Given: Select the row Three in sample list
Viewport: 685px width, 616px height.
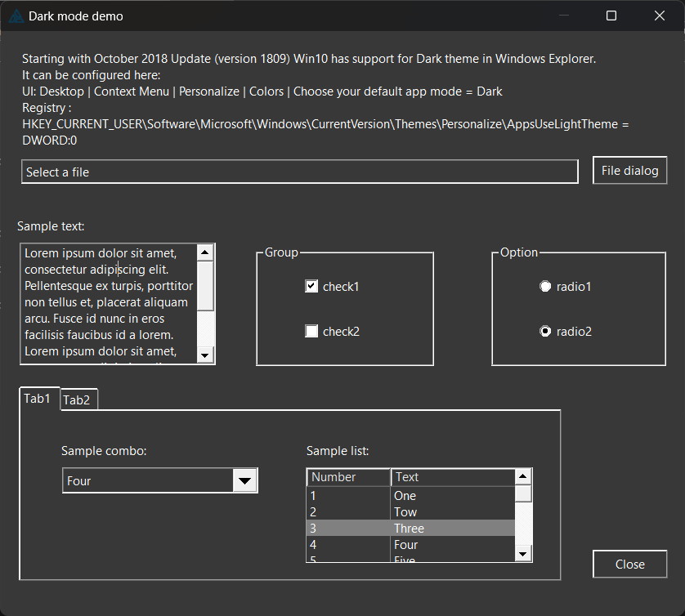Looking at the screenshot, I should click(x=410, y=529).
